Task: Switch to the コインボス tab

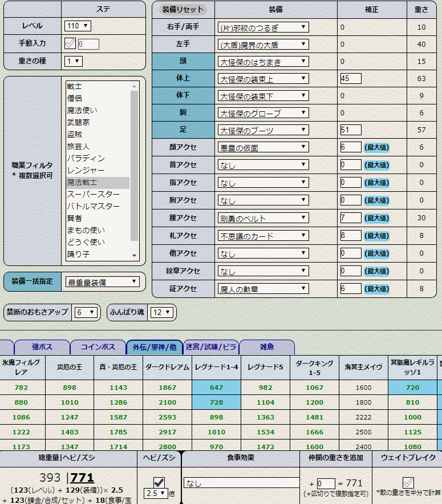Action: 98,347
